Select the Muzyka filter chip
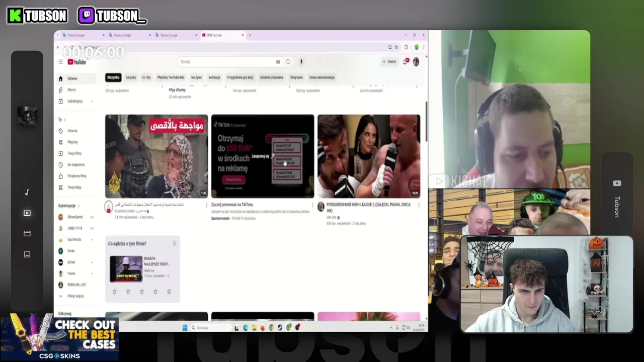The width and height of the screenshot is (644, 362). pos(131,77)
